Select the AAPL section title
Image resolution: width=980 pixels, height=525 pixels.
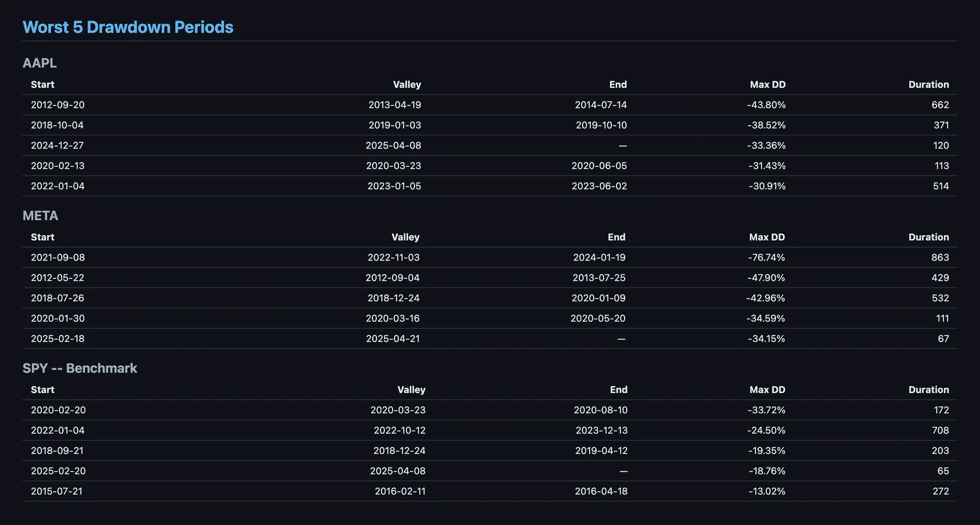click(x=40, y=63)
